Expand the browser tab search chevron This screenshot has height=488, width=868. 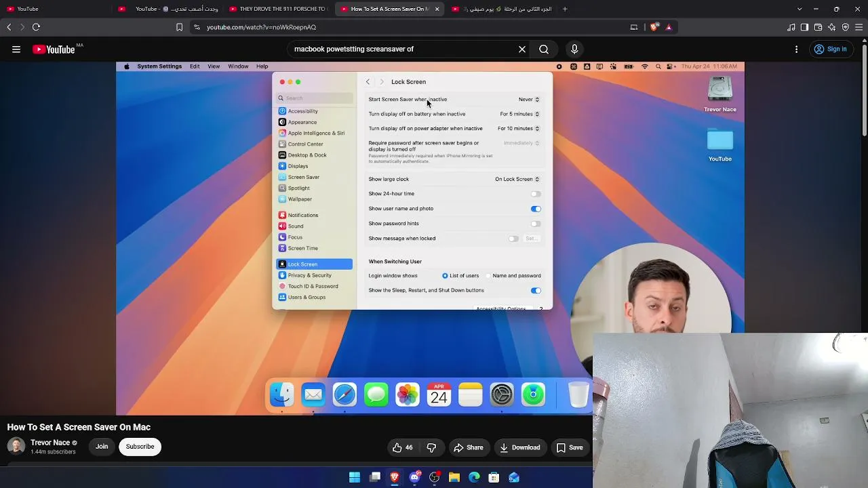(x=800, y=9)
